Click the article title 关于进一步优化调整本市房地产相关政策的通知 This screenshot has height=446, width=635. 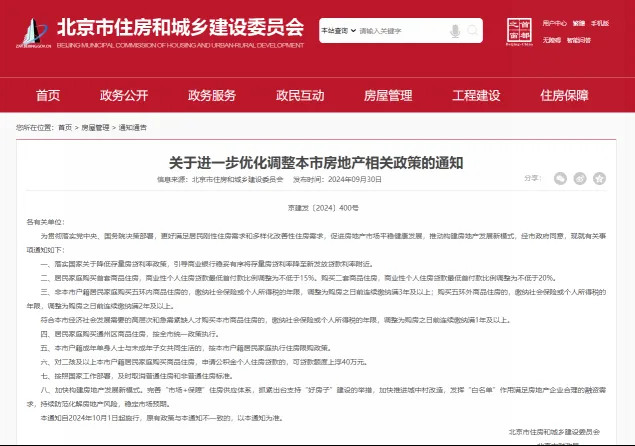[x=316, y=163]
